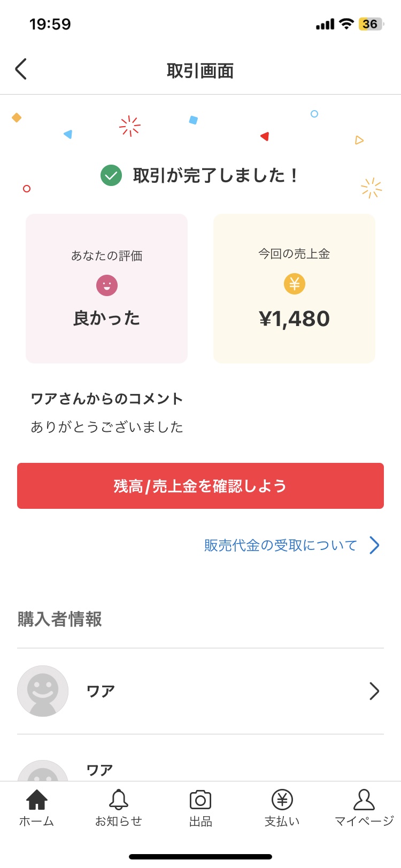Viewport: 401px width, 868px height.
Task: Tap the 今回の売上金 ¥1,480 card
Action: pos(295,289)
